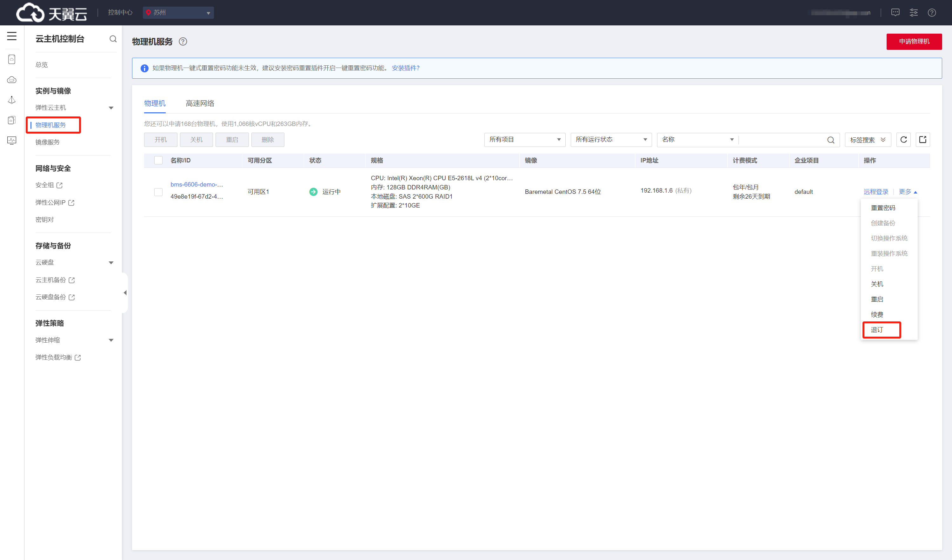The image size is (952, 560).
Task: Click the help question mark beside 物理机服务
Action: [183, 42]
